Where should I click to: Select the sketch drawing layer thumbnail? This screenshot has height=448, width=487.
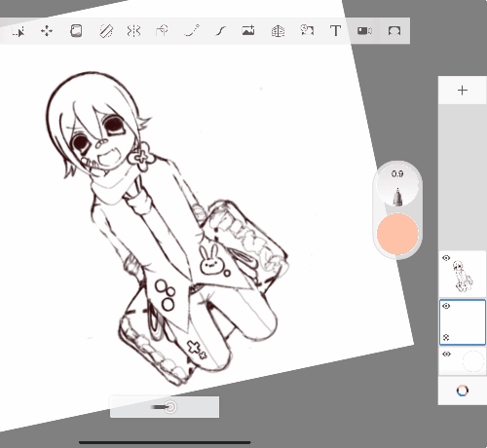pos(463,275)
